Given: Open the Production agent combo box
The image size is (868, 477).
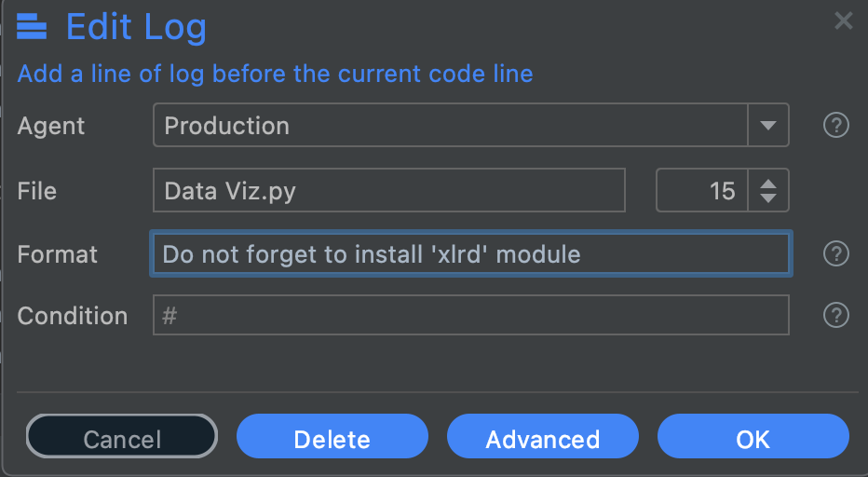Looking at the screenshot, I should [x=471, y=125].
